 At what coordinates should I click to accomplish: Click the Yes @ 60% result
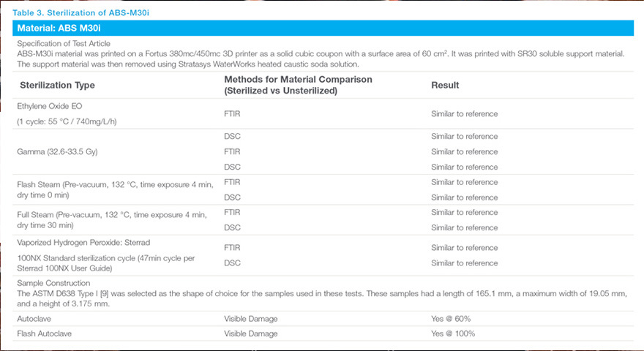pyautogui.click(x=451, y=319)
